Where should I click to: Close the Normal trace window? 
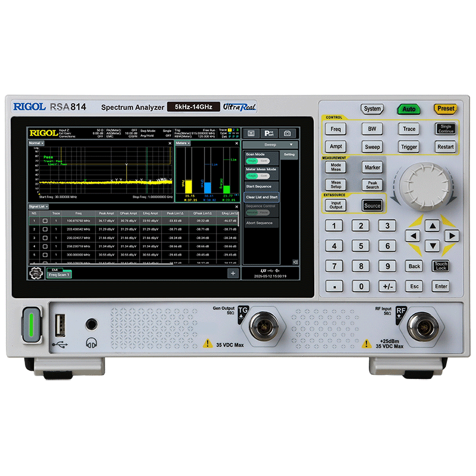click(x=170, y=143)
